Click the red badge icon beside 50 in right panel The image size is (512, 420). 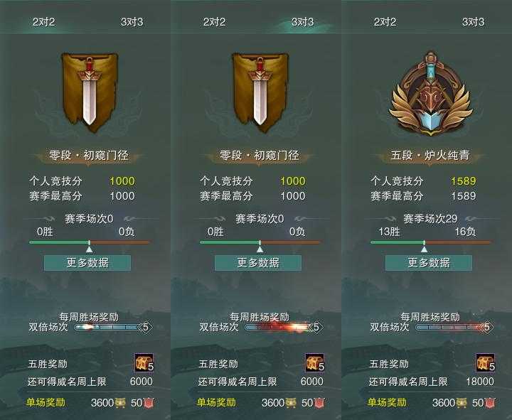point(489,403)
